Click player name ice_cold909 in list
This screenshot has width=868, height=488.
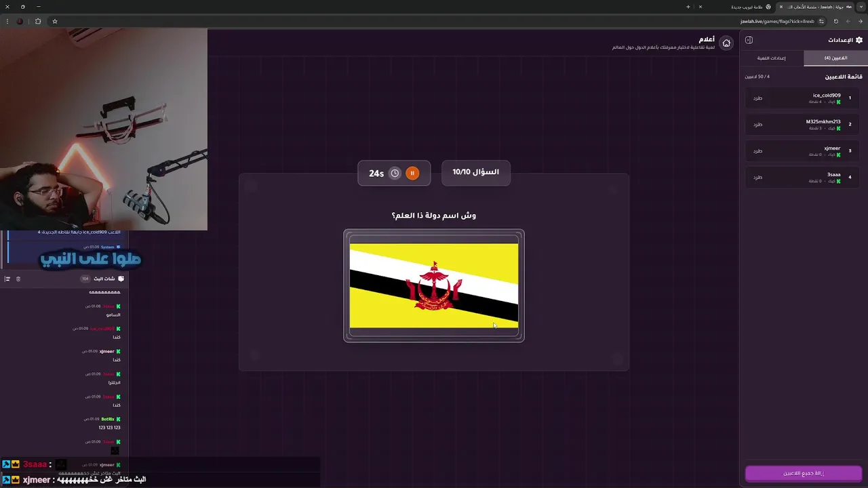click(x=827, y=95)
